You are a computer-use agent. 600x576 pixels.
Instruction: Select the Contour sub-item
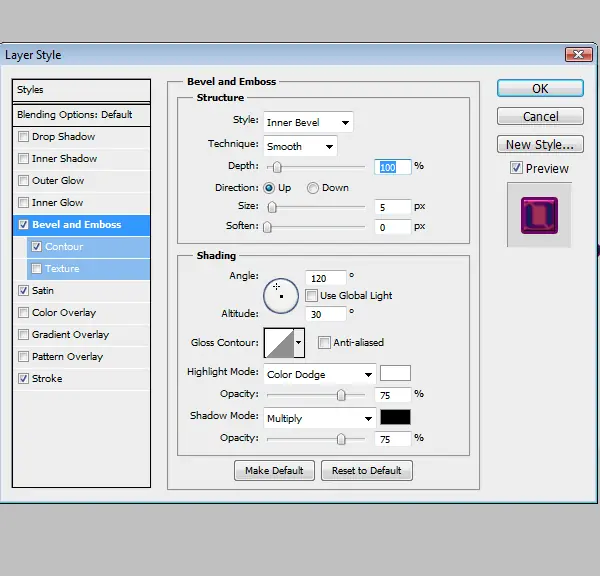(x=88, y=247)
